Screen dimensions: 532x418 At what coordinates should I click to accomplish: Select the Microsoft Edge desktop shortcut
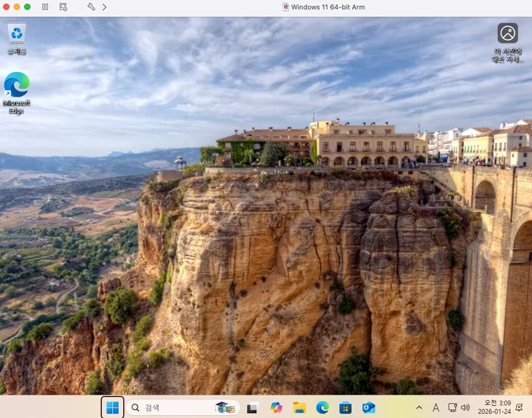coord(16,93)
